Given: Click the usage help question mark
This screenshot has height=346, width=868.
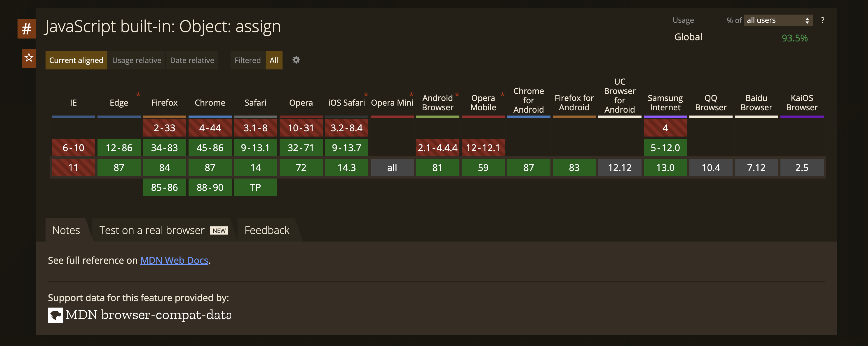Looking at the screenshot, I should point(822,20).
